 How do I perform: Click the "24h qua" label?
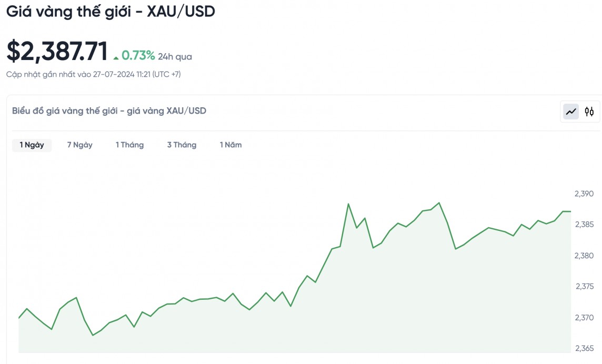tap(175, 56)
